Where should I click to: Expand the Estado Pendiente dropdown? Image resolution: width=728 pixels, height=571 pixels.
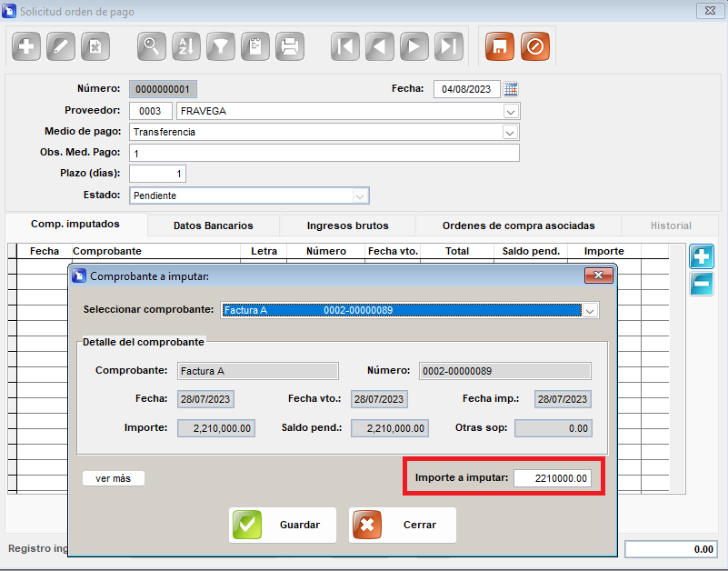(x=360, y=196)
